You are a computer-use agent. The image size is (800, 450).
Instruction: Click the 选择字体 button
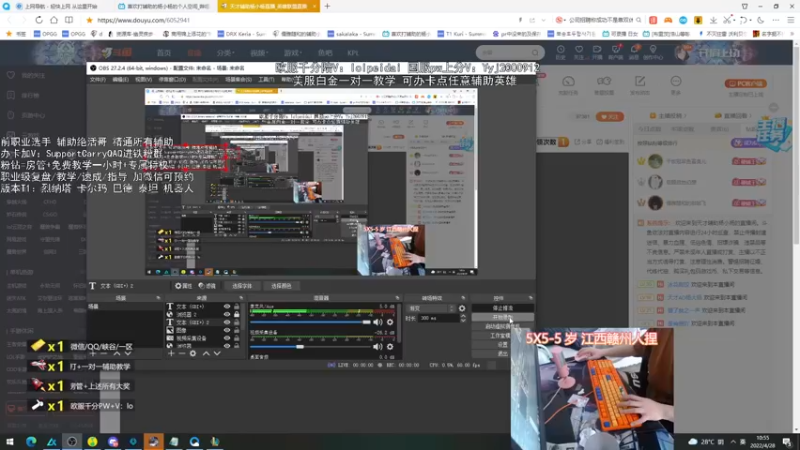point(242,286)
